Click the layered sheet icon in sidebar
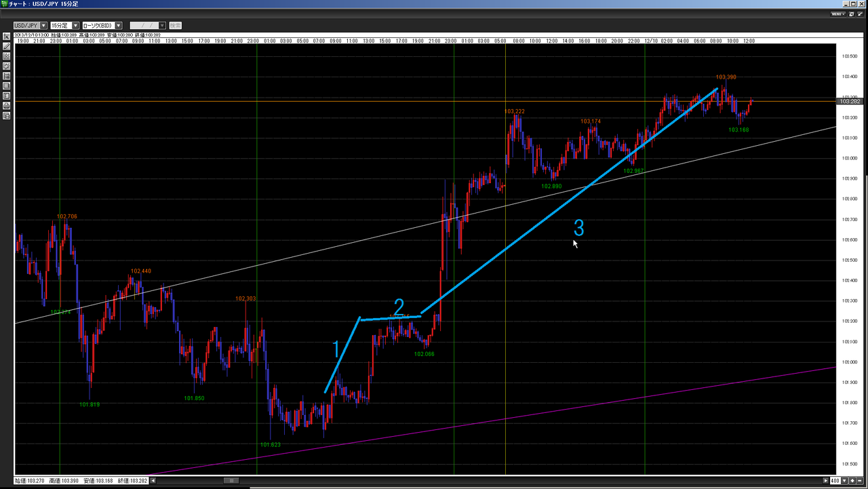 point(7,86)
